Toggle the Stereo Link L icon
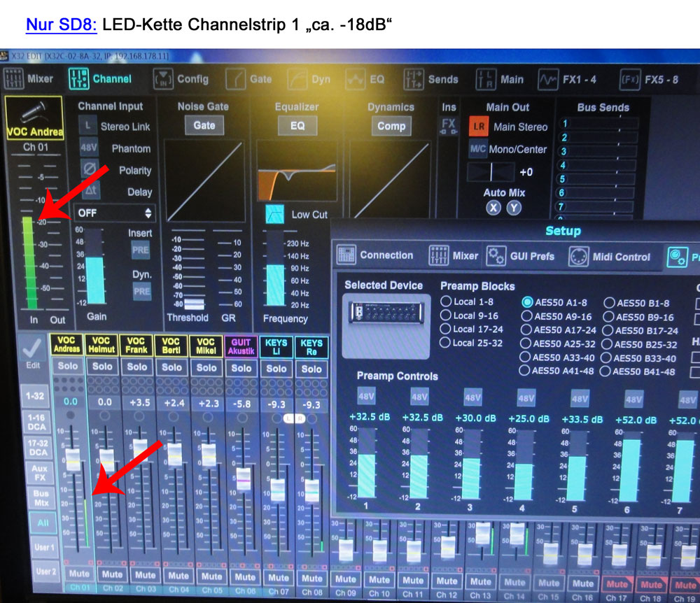The height and width of the screenshot is (603, 700). click(88, 126)
